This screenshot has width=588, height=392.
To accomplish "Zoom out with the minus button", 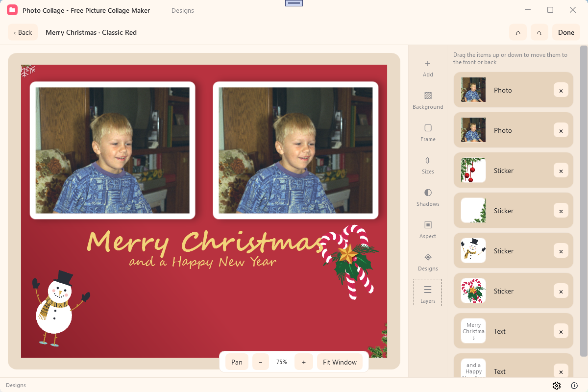I will (x=260, y=362).
